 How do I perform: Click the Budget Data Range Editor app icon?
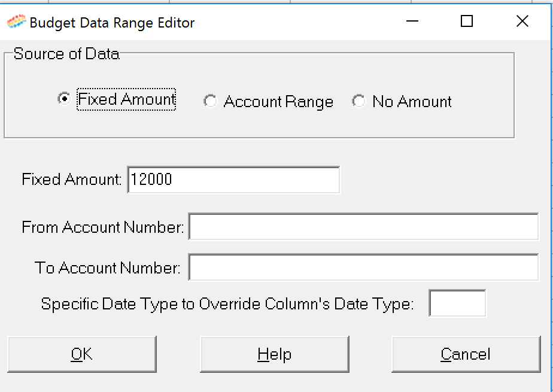coord(16,22)
